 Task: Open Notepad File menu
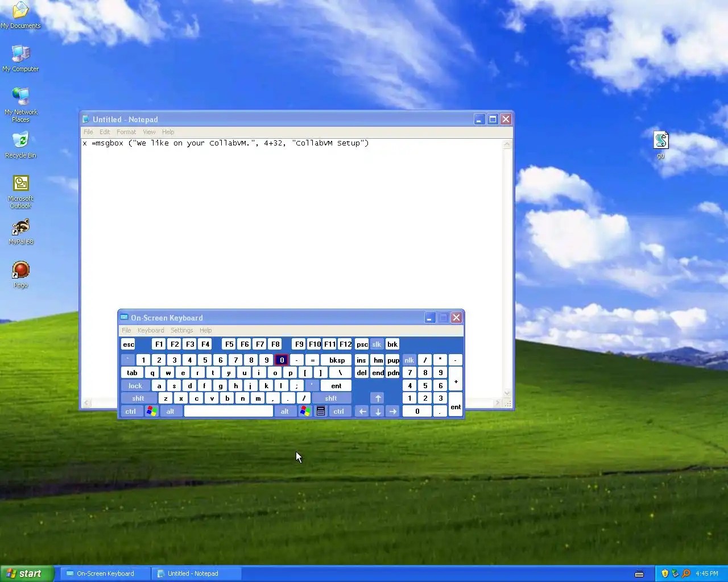click(88, 132)
